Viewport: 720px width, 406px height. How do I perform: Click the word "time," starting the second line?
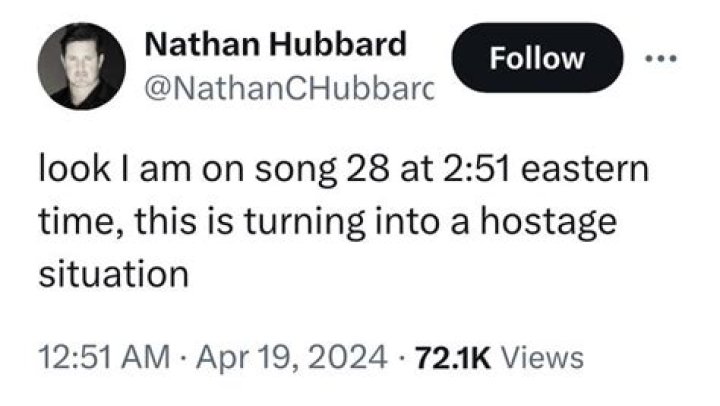click(81, 222)
